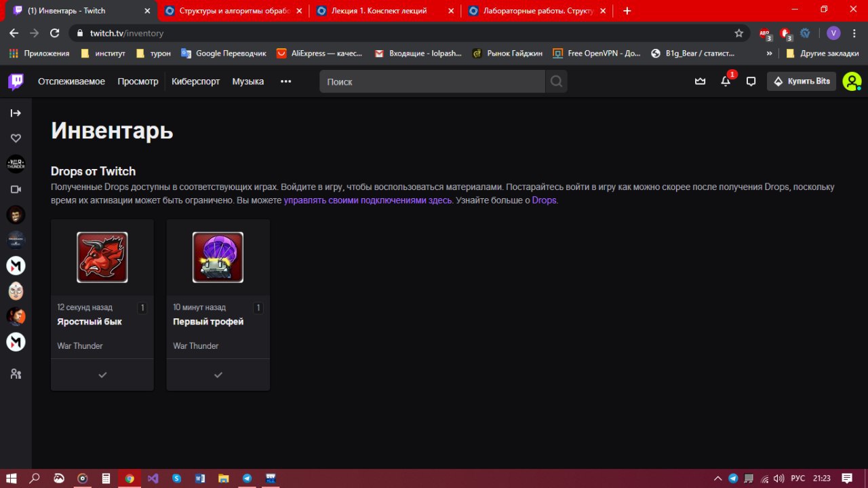Click the blue gear extension icon
Viewport: 868px width, 488px height.
point(805,33)
